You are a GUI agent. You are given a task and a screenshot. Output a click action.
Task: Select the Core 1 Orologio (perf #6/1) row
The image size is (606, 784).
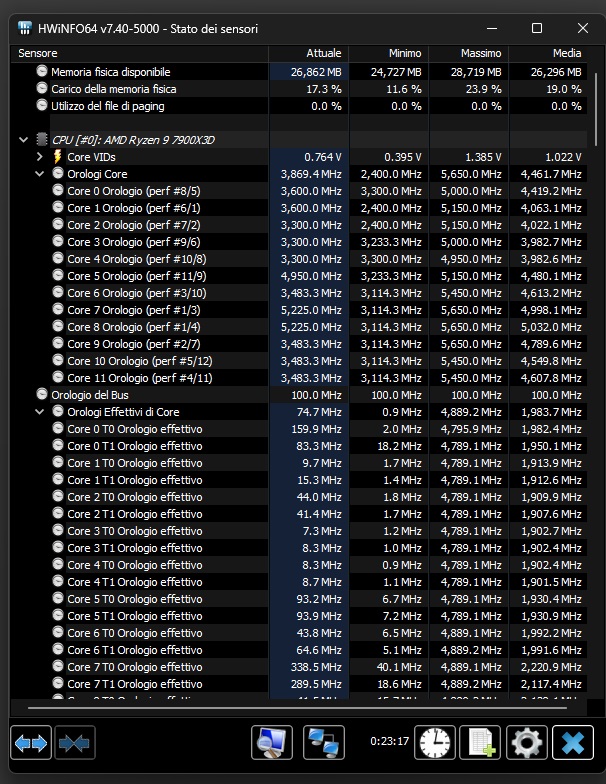299,208
